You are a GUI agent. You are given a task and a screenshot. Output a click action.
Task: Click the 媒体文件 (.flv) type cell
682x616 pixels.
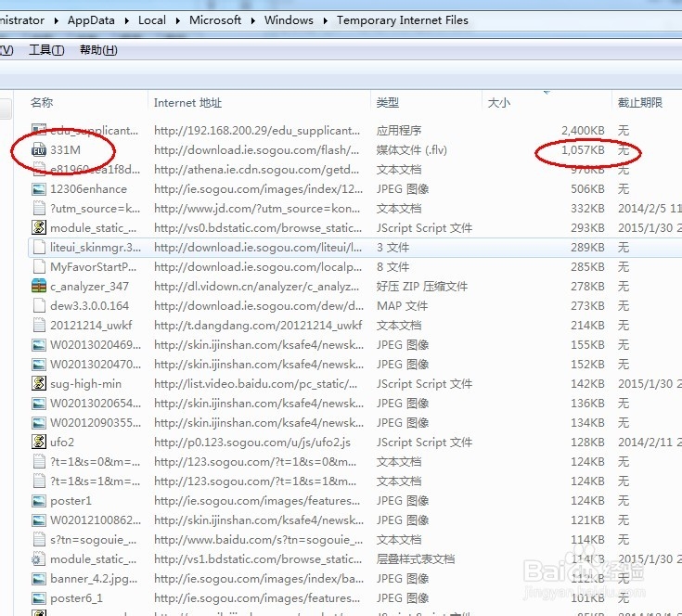tap(412, 150)
